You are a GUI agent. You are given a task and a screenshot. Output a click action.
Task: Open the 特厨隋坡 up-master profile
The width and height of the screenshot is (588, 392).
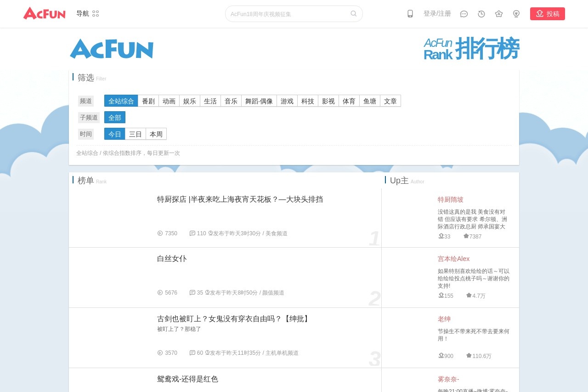451,199
